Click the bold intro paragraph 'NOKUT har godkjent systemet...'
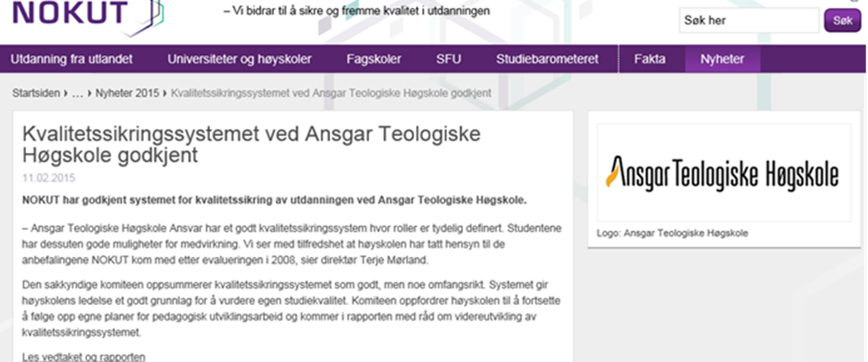This screenshot has width=868, height=362. pos(275,201)
